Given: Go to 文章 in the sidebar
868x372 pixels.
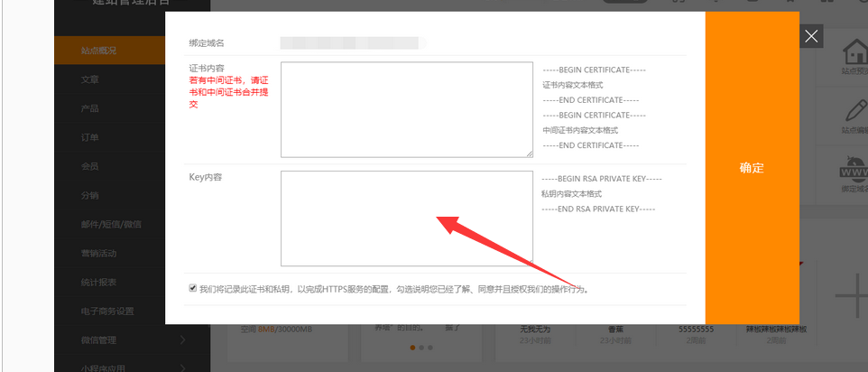Looking at the screenshot, I should [89, 79].
